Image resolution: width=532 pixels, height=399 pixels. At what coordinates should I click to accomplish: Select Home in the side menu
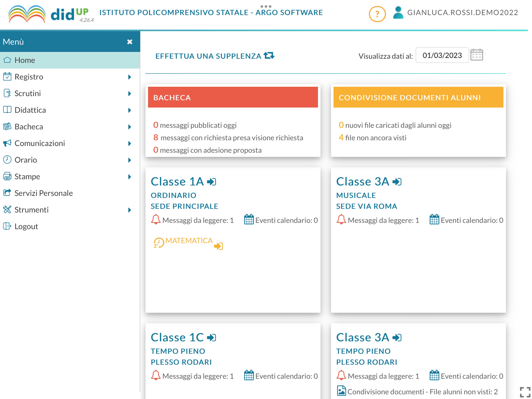click(25, 60)
